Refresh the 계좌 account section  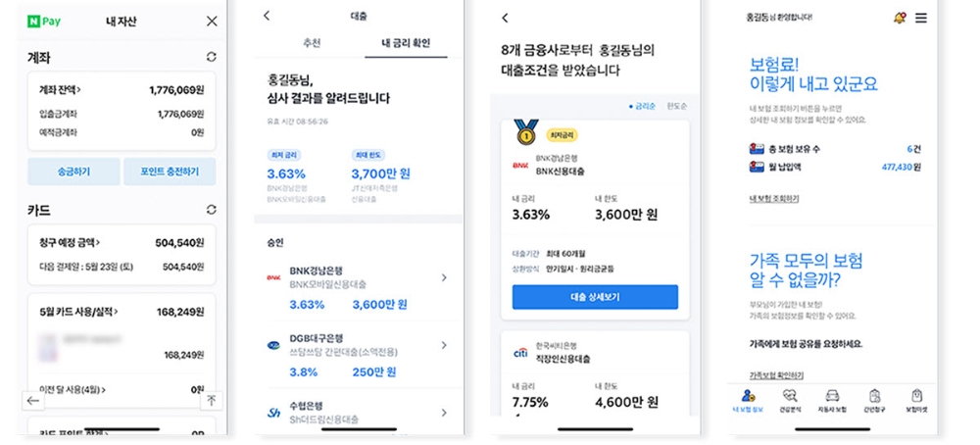coord(211,58)
